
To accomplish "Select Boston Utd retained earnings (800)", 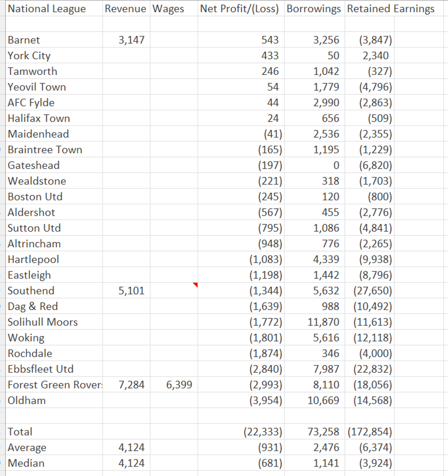I will (370, 196).
